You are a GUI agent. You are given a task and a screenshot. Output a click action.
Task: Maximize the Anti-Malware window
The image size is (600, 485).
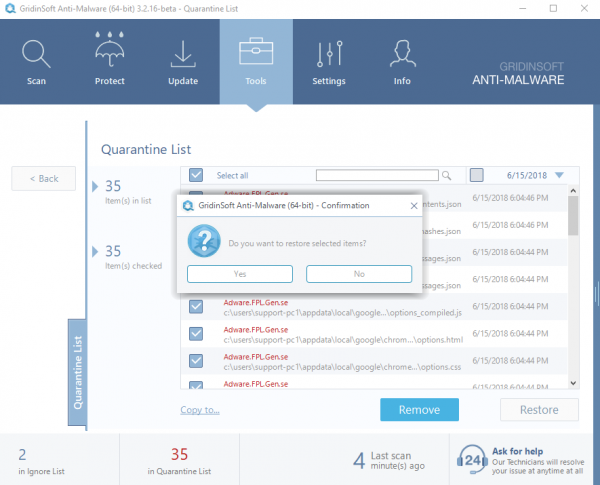pyautogui.click(x=553, y=8)
